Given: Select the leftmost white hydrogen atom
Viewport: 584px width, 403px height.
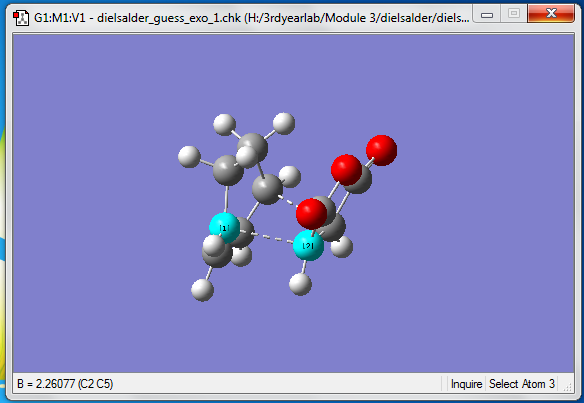Looking at the screenshot, I should pos(189,156).
